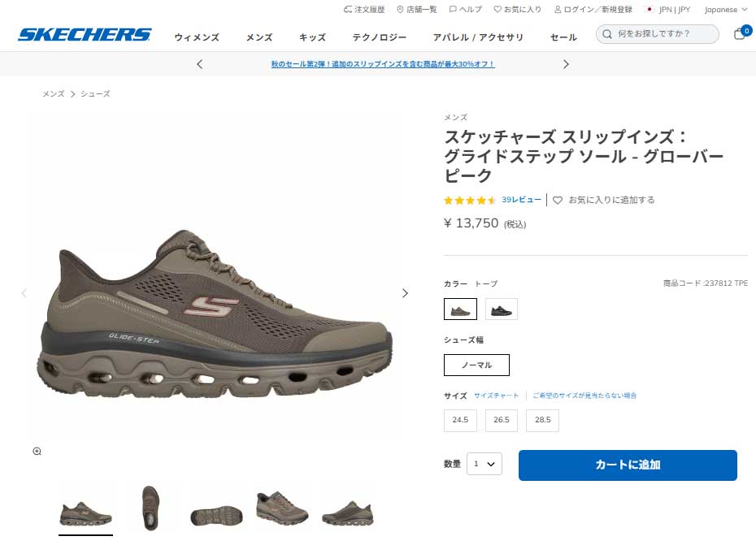Open the 数量 quantity dropdown

click(484, 464)
